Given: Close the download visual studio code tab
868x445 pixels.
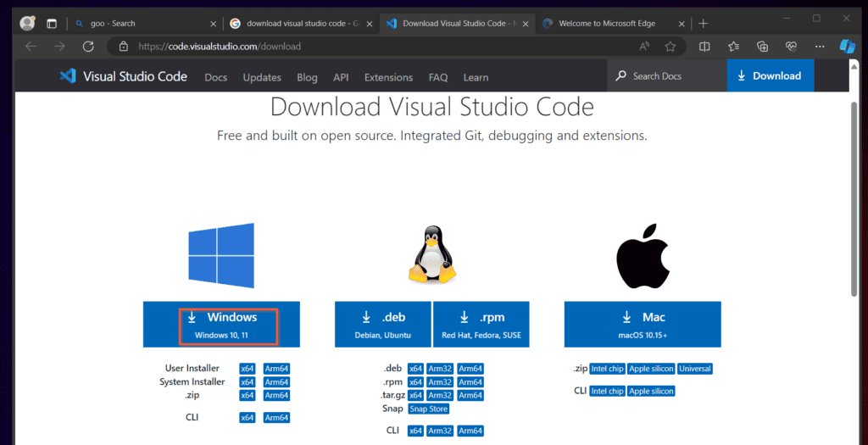Looking at the screenshot, I should (x=370, y=24).
